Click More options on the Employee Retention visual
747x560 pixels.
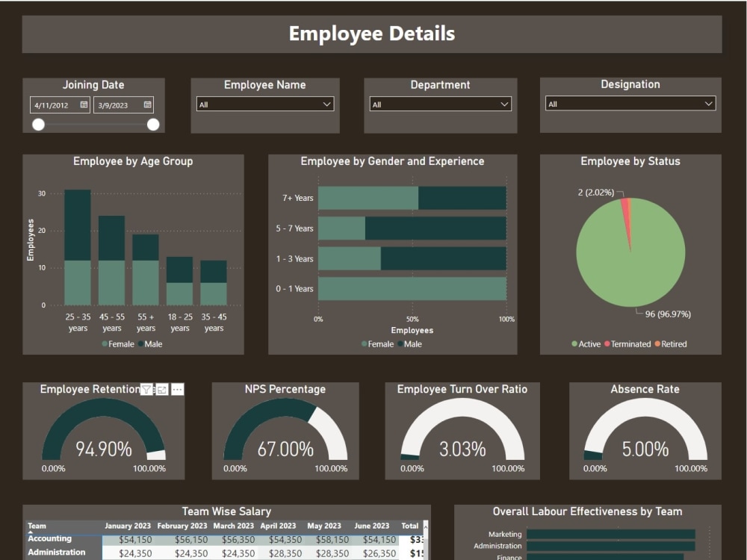coord(177,389)
